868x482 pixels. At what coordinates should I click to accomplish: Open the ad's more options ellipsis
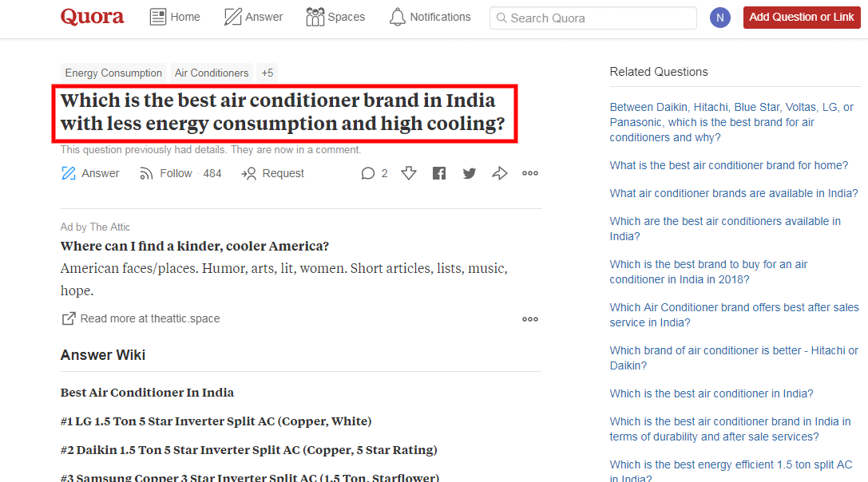pos(529,319)
